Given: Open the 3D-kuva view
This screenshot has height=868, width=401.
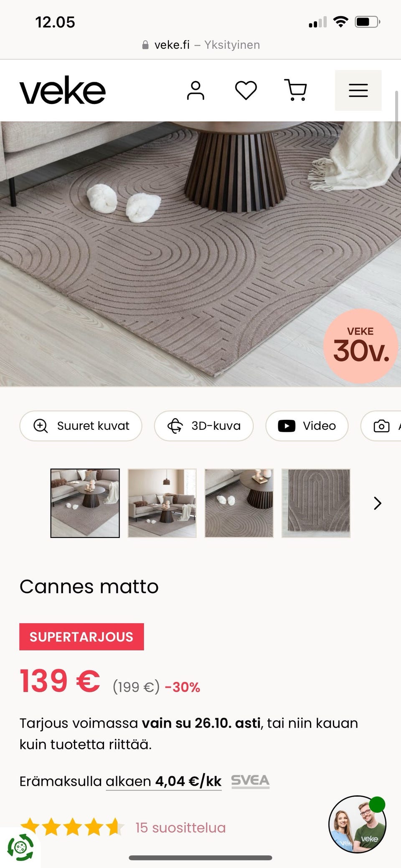Looking at the screenshot, I should [x=204, y=426].
